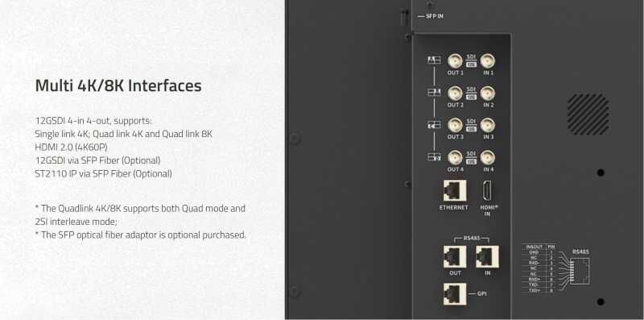Click the HDMI IN port
Viewport: 644px width, 320px height.
click(x=487, y=190)
